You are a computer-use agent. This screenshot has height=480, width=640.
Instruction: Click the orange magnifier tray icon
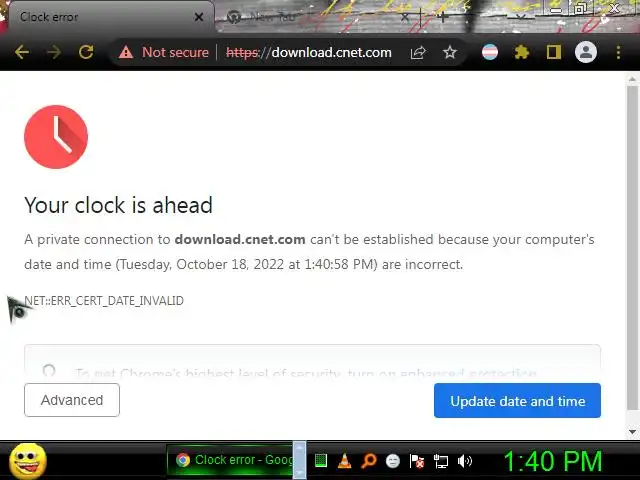point(369,461)
